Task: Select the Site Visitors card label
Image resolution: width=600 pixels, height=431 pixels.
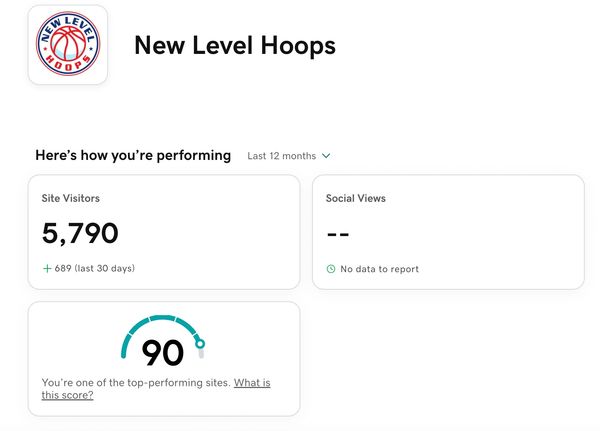Action: [x=70, y=198]
